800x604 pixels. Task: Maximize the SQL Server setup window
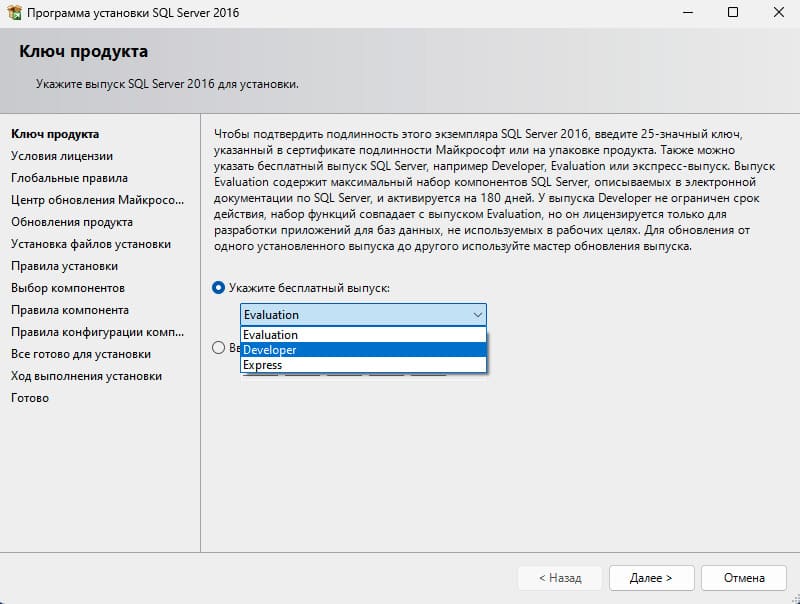(733, 12)
